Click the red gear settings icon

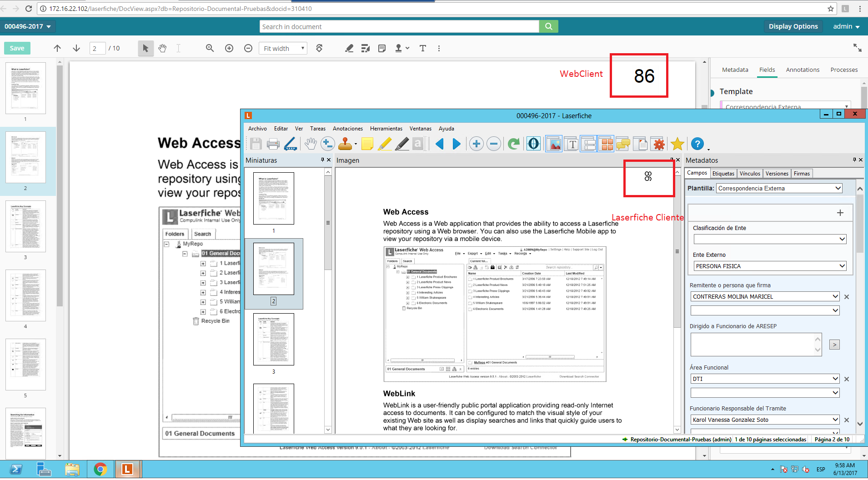tap(658, 144)
